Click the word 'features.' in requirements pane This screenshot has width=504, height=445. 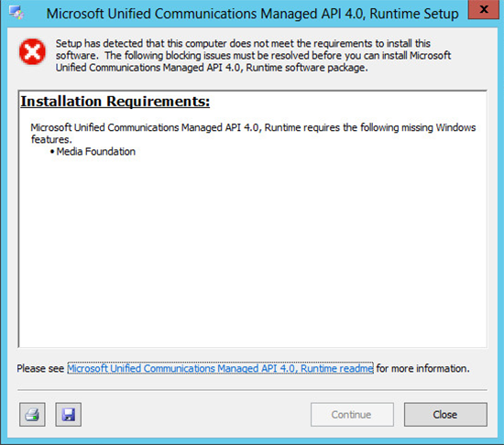[x=51, y=140]
